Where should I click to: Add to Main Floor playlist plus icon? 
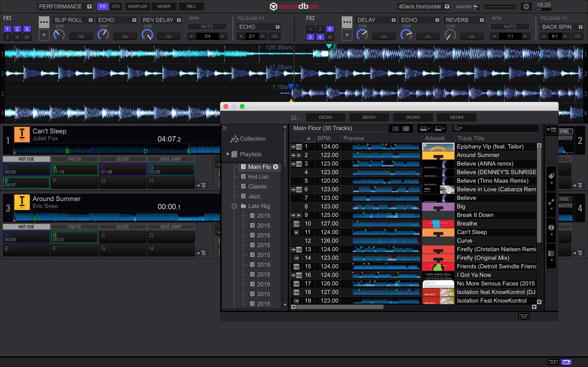point(276,167)
